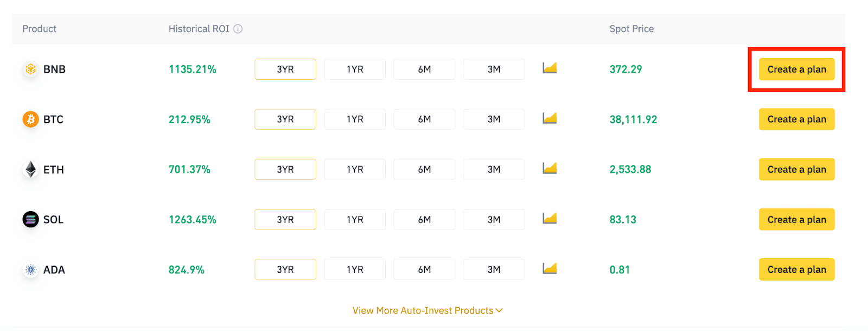Select 6M period for SOL
The image size is (868, 331).
point(424,219)
